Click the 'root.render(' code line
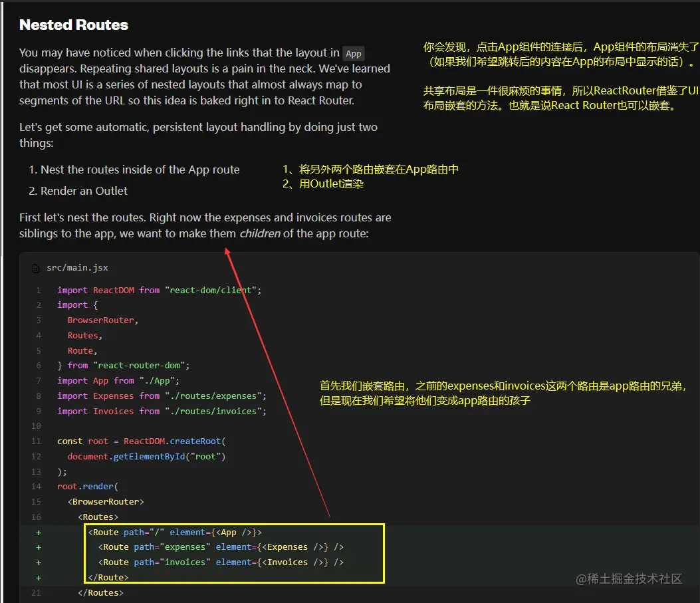Screen dimensions: 700x603 point(88,486)
